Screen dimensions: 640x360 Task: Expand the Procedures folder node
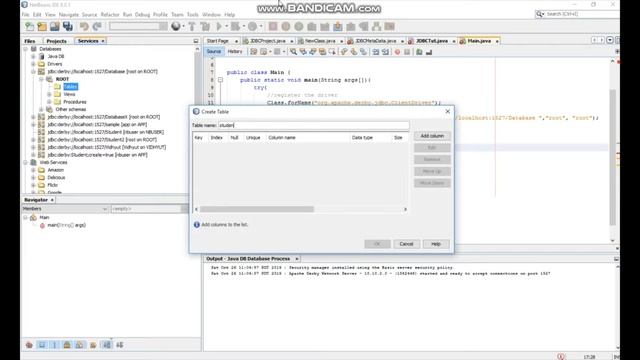click(49, 102)
